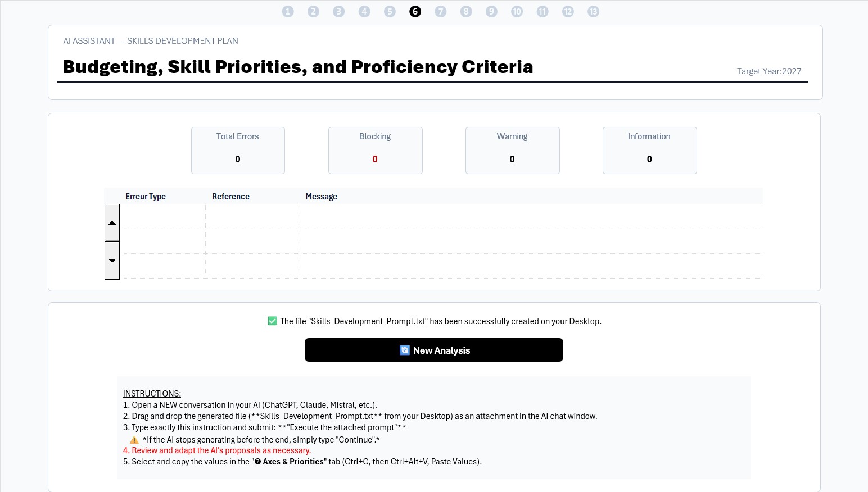Click the up arrow of error list spinner
This screenshot has width=868, height=492.
[112, 223]
